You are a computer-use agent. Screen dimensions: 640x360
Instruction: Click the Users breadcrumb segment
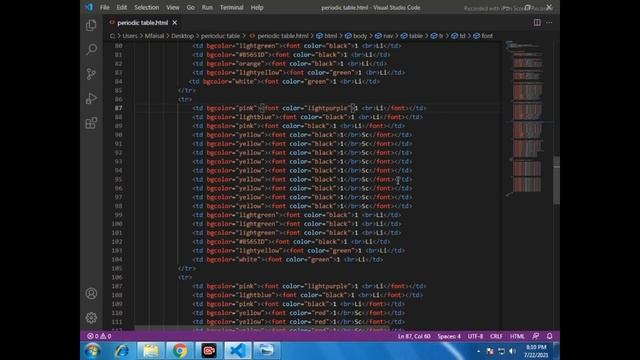130,36
